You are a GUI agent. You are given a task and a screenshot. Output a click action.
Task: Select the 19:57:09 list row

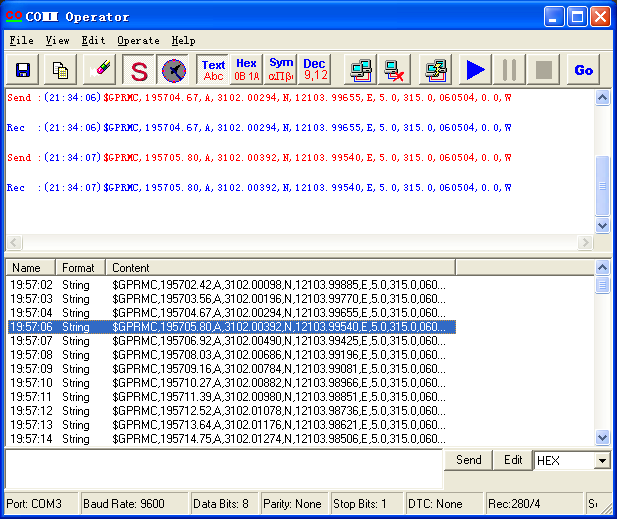click(x=232, y=369)
